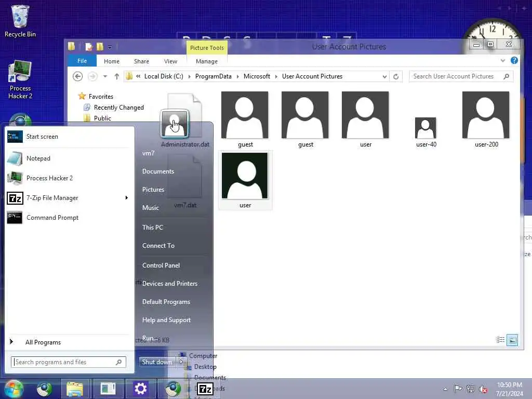Switch to the Share ribbon tab
The image size is (532, 399).
[141, 61]
